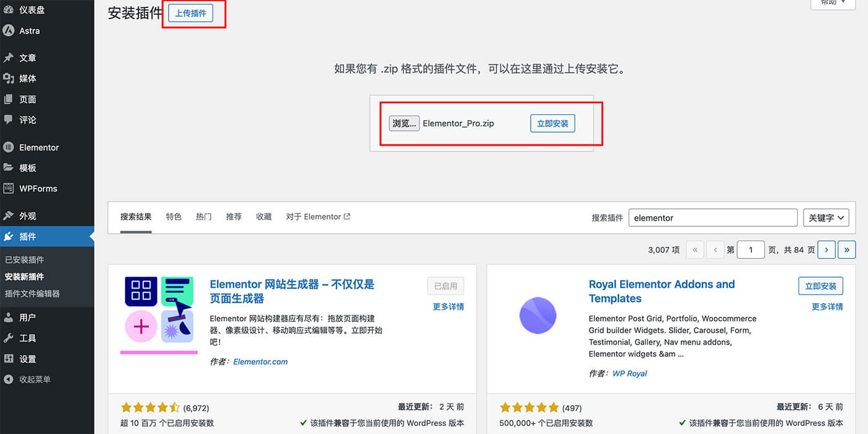The width and height of the screenshot is (868, 434).
Task: Open Elementor 网站生成器 plugin title link
Action: pos(292,291)
